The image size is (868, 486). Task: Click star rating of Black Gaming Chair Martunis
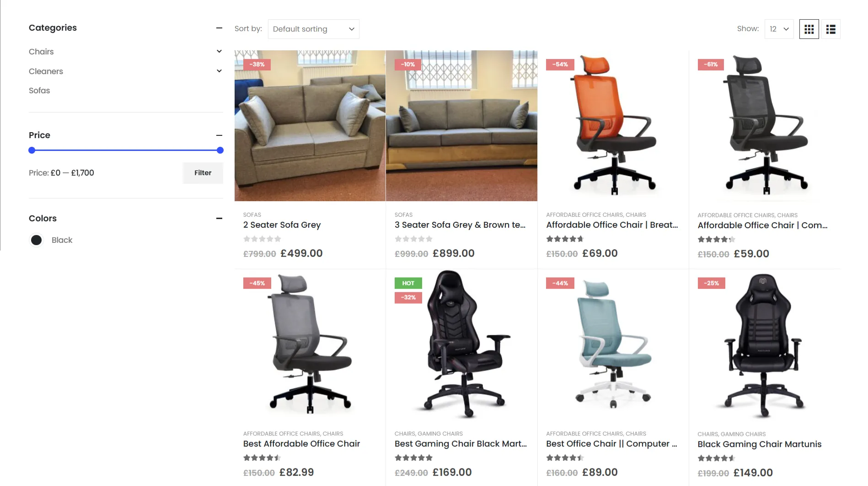tap(716, 458)
